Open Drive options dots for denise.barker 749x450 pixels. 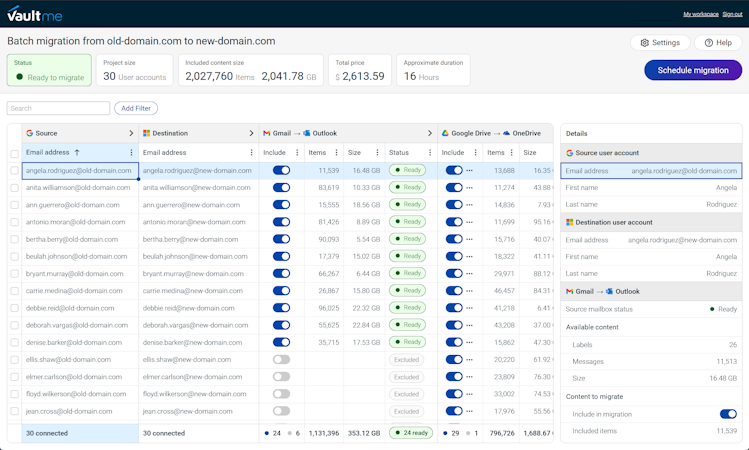(x=470, y=343)
